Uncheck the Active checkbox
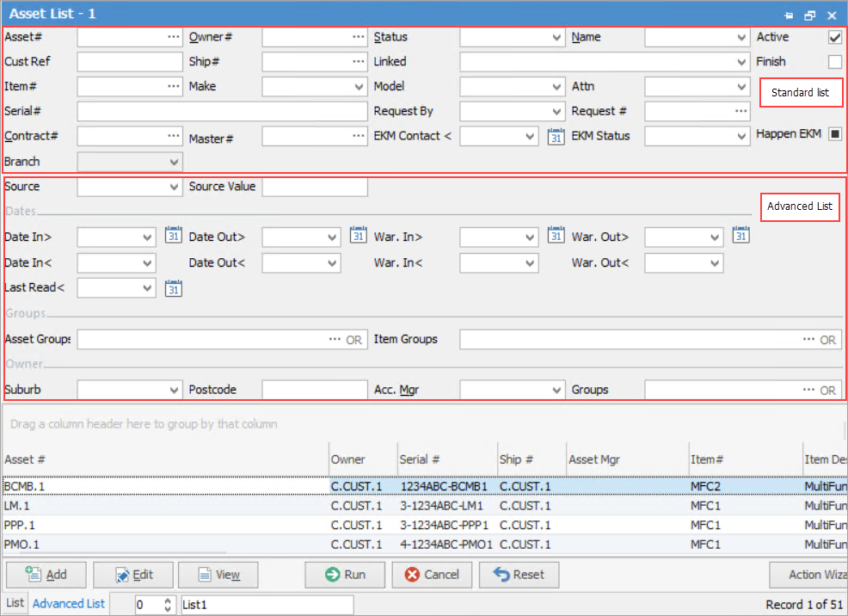 (x=834, y=38)
